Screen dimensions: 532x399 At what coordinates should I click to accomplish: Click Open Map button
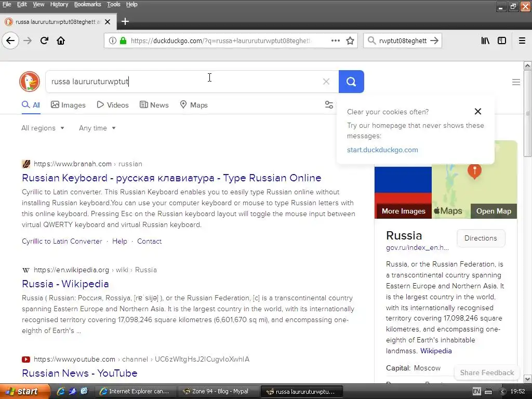(494, 211)
